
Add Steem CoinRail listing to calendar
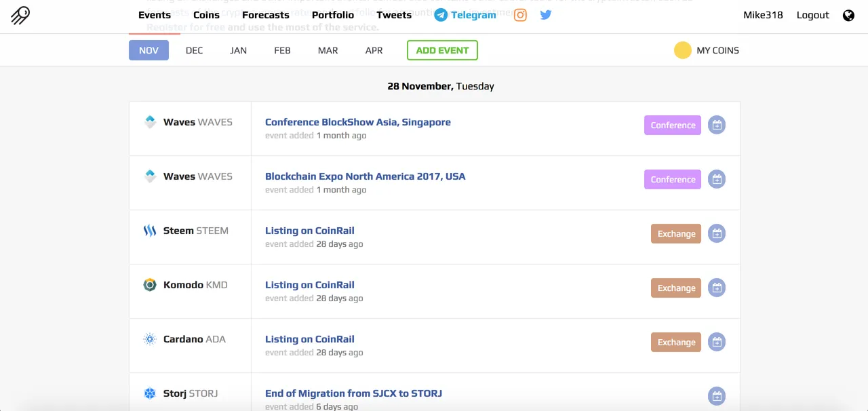(717, 233)
